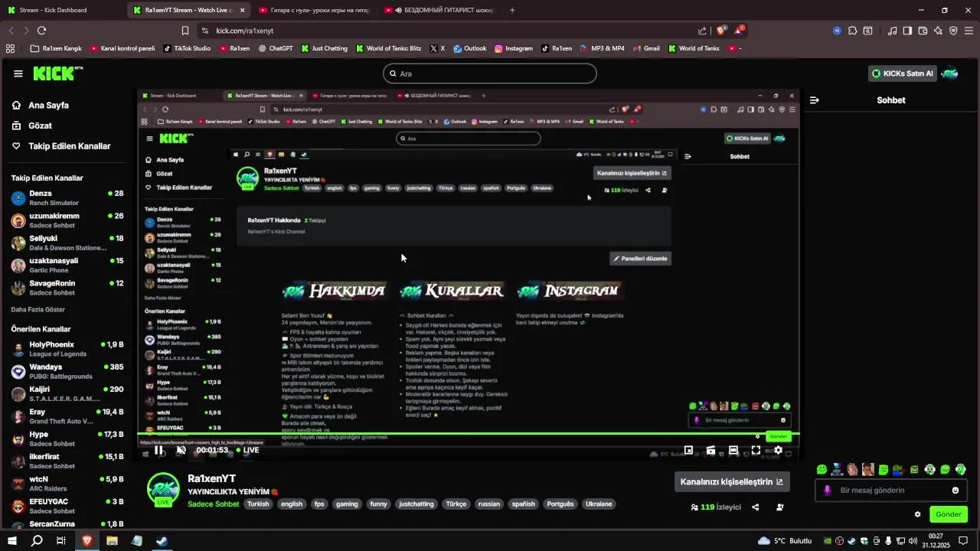Image resolution: width=980 pixels, height=551 pixels.
Task: Open the Ra1xenYT channel avatar
Action: (x=163, y=490)
